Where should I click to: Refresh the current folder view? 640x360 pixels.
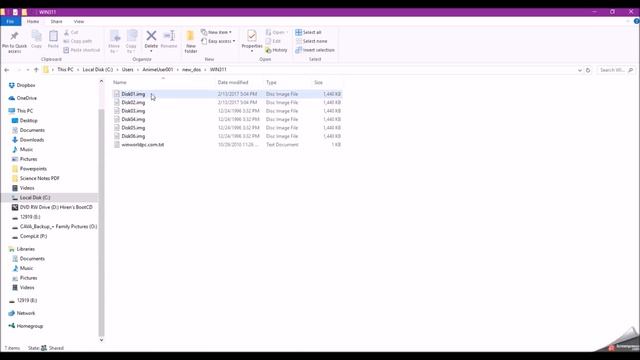coord(588,70)
